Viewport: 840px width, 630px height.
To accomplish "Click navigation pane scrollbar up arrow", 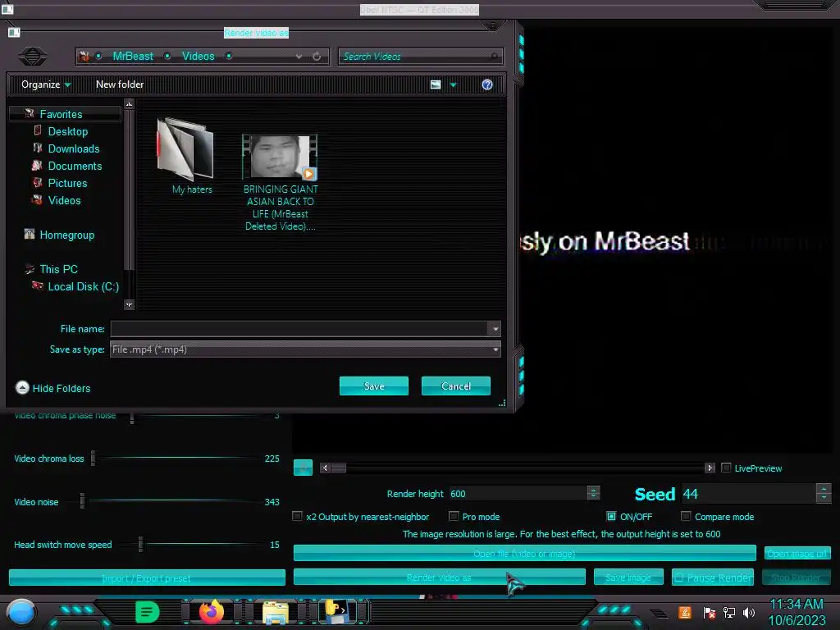I will tap(129, 104).
